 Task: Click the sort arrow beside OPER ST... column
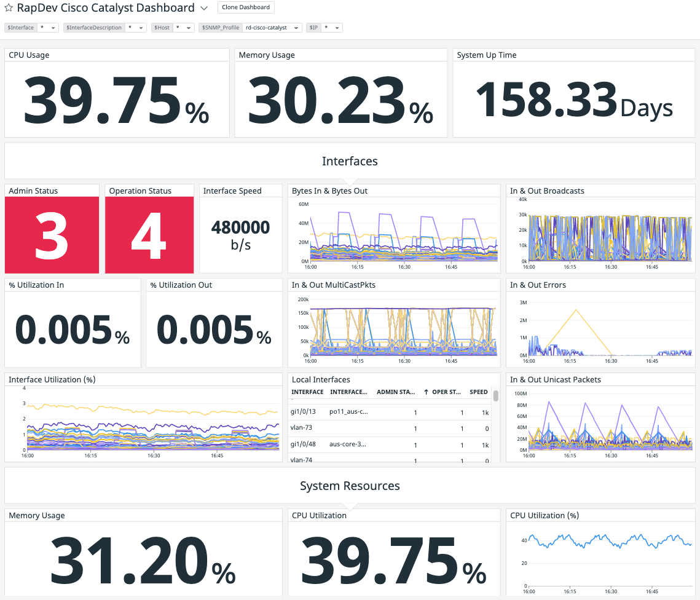(427, 392)
